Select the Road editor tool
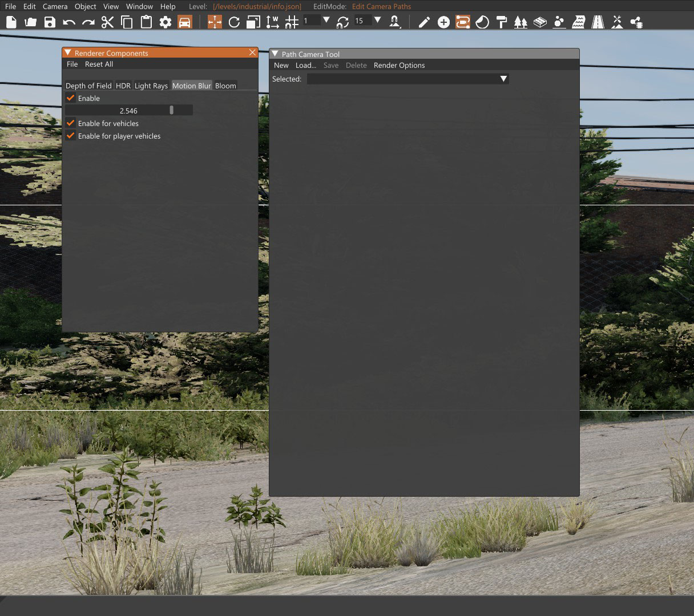Image resolution: width=694 pixels, height=616 pixels. 598,22
